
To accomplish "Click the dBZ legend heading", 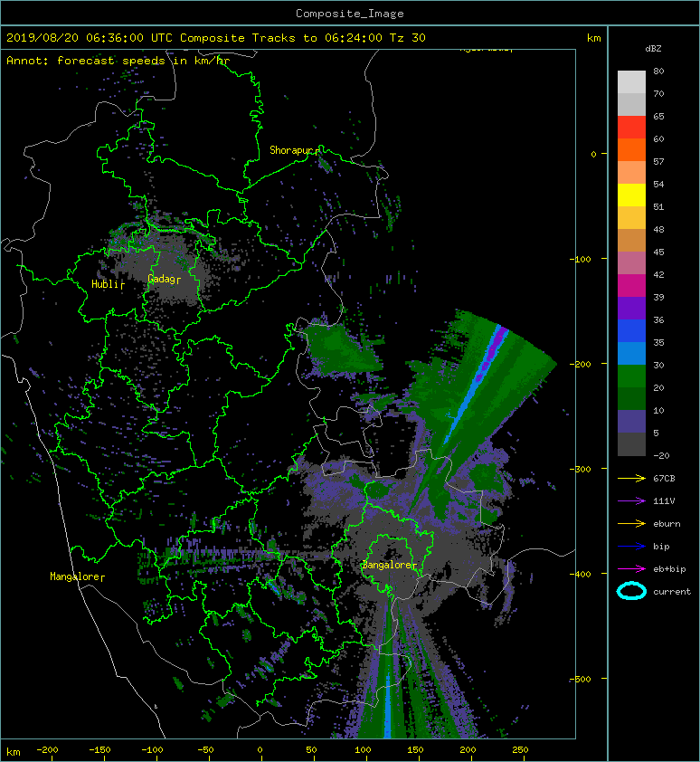I will (x=653, y=49).
